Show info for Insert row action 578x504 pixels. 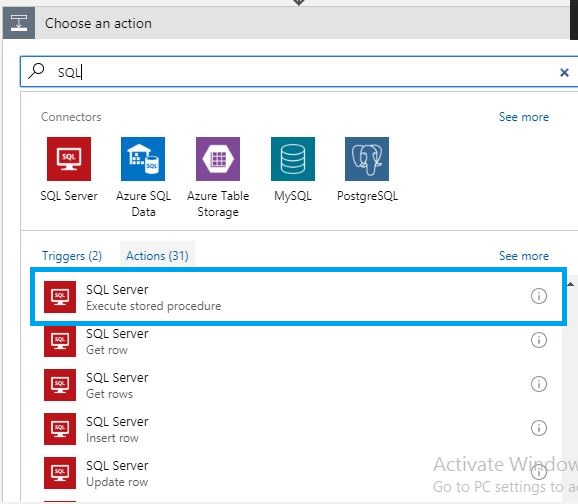click(539, 428)
